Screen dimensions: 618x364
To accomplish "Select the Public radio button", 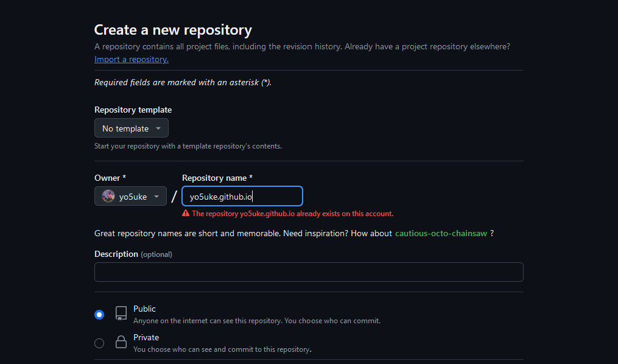I will coord(99,315).
